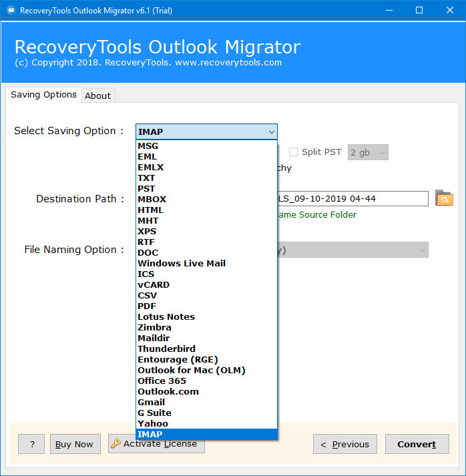
Task: Choose the Maildir option
Action: (x=206, y=338)
